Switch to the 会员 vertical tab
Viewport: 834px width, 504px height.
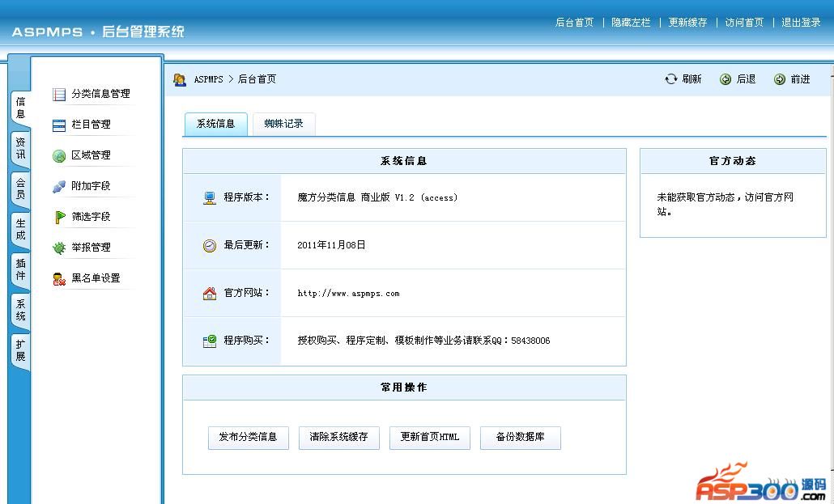click(x=20, y=188)
